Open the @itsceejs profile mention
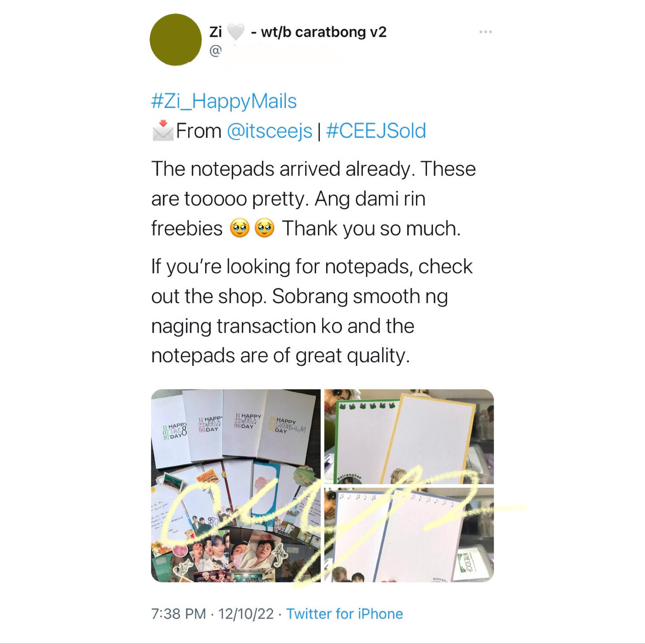The width and height of the screenshot is (645, 644). pos(270,131)
